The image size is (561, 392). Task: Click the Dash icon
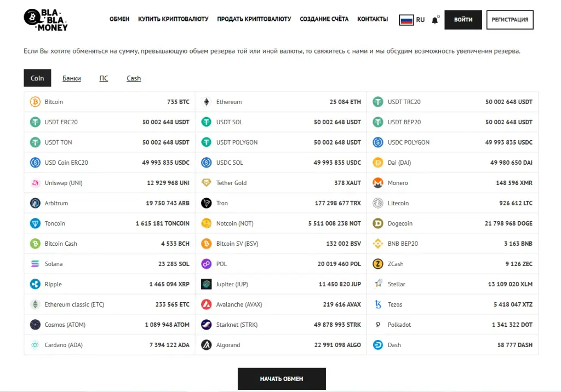tap(378, 345)
